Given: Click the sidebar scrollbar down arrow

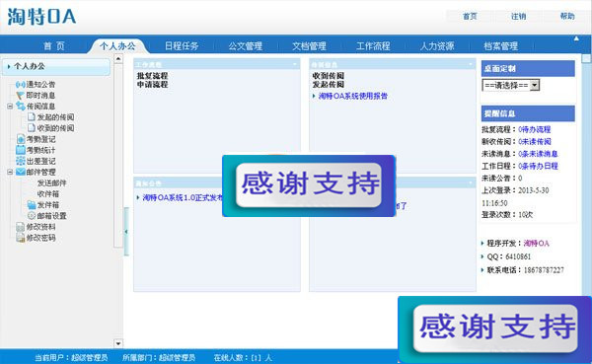Looking at the screenshot, I should 118,343.
